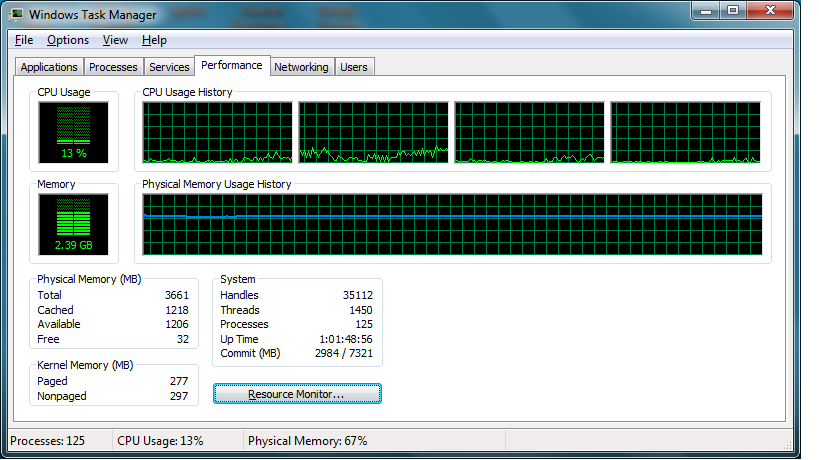Click the third CPU usage history graph
Viewport: 819px width, 460px height.
click(x=530, y=133)
